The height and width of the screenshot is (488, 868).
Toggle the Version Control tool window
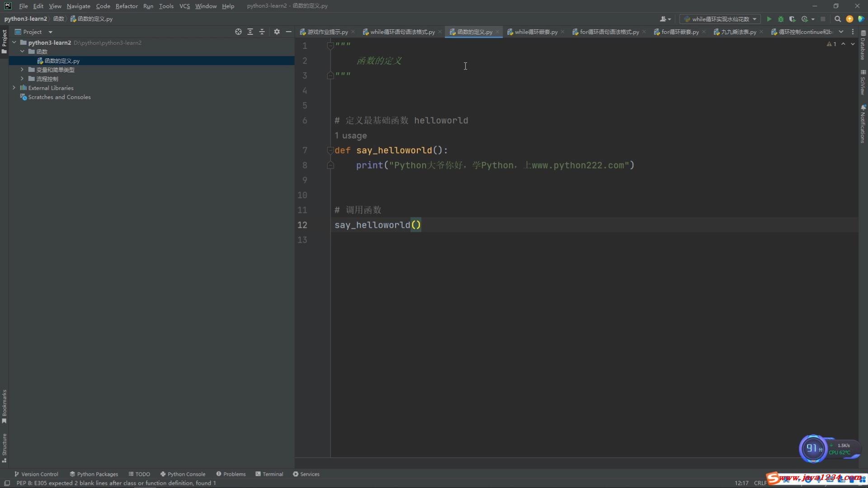click(x=36, y=474)
